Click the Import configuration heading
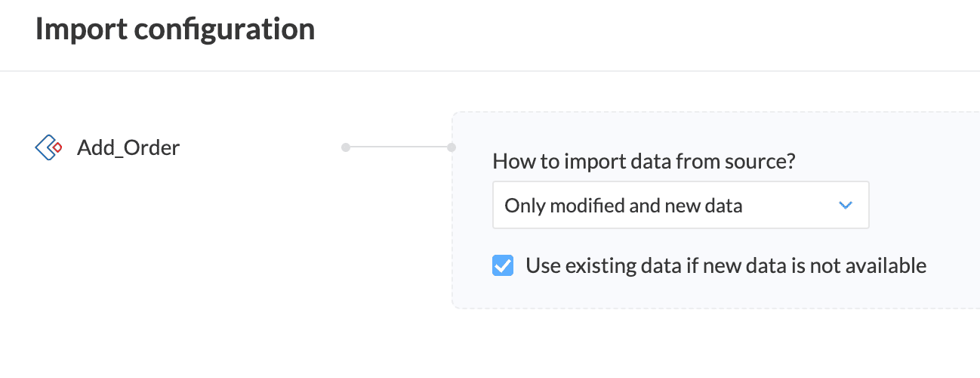980x378 pixels. 174,29
